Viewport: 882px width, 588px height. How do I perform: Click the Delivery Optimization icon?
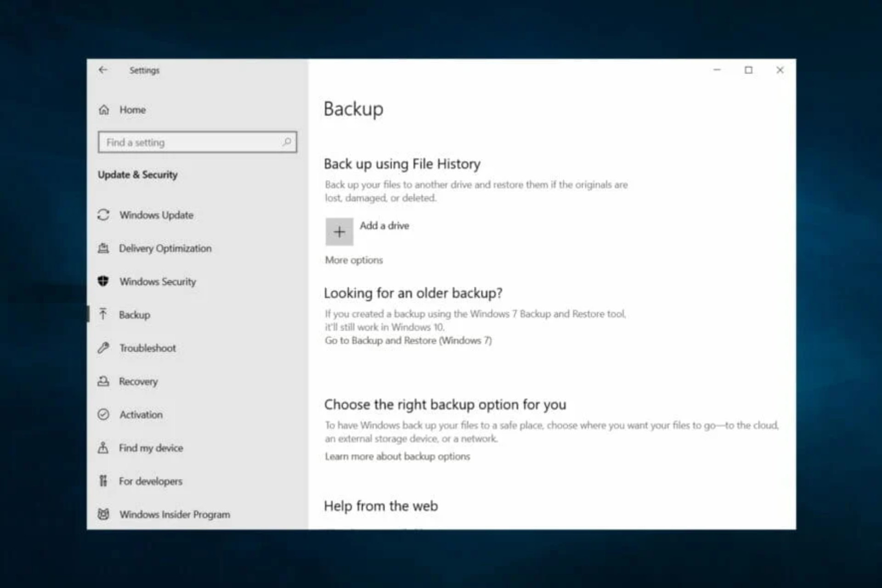(104, 248)
